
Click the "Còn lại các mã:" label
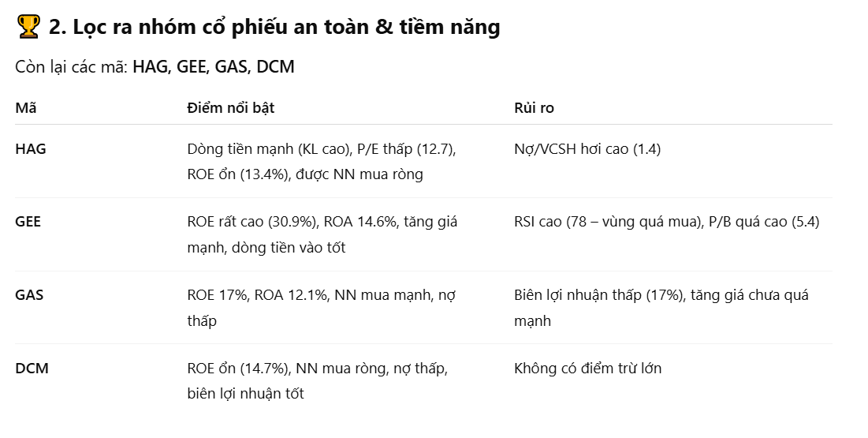point(71,67)
